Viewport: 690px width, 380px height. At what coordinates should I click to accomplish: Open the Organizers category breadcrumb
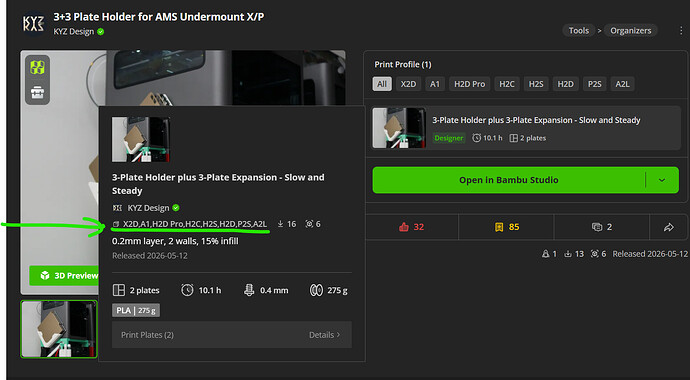tap(631, 30)
